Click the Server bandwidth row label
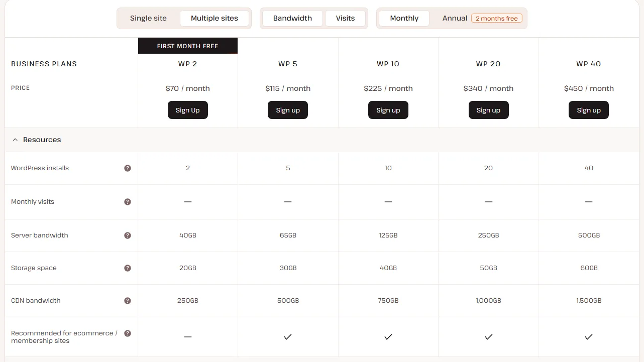 39,235
